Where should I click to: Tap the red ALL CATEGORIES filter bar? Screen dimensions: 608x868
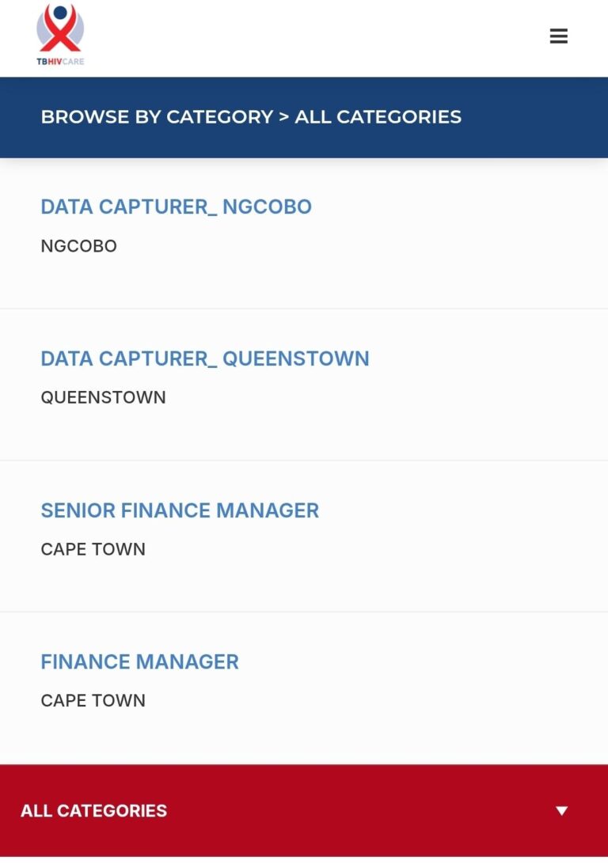coord(304,810)
